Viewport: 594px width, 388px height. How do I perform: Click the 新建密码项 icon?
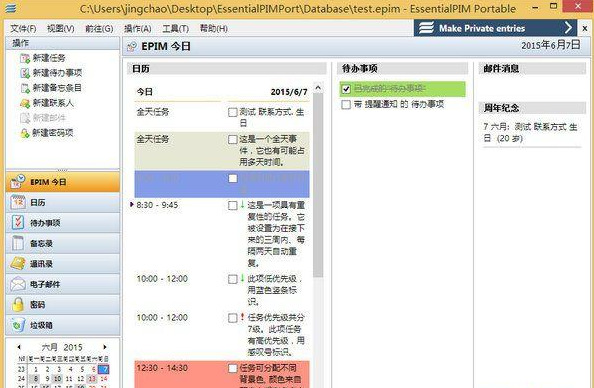25,133
